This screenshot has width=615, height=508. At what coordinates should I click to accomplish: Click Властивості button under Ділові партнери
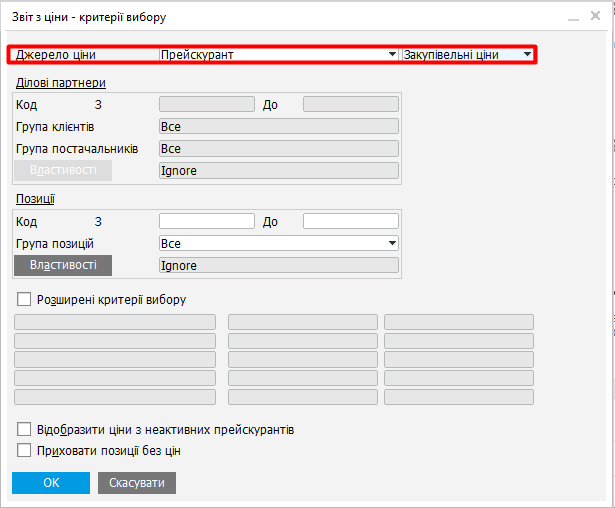point(63,170)
